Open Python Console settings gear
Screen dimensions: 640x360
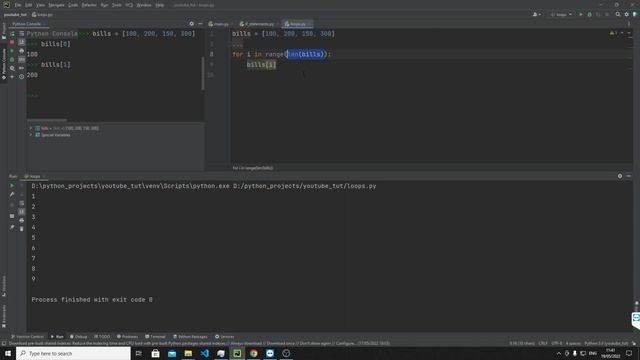191,24
